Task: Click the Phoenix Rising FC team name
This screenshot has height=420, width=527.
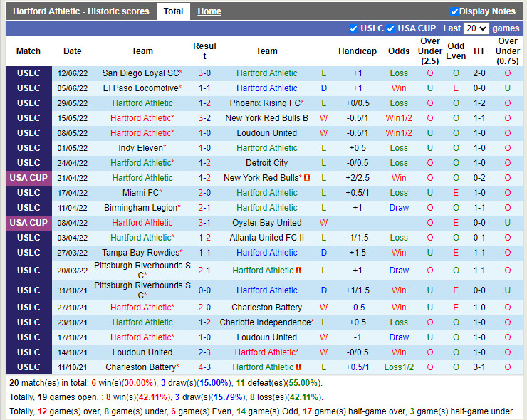Action: point(265,103)
